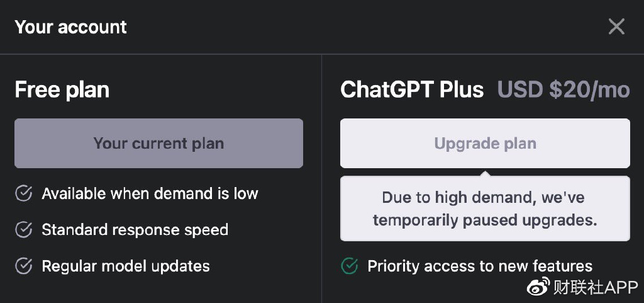The image size is (644, 303).
Task: Close the Your account dialog
Action: coord(616,26)
